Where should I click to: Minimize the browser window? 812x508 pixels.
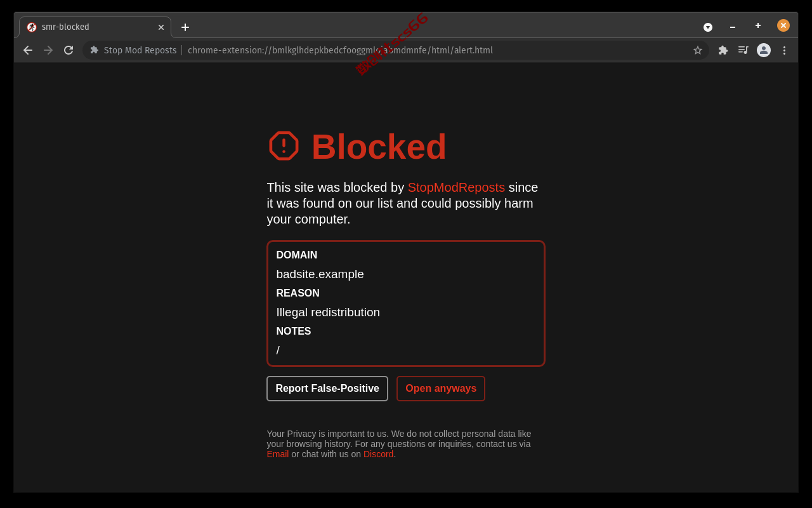pos(733,27)
